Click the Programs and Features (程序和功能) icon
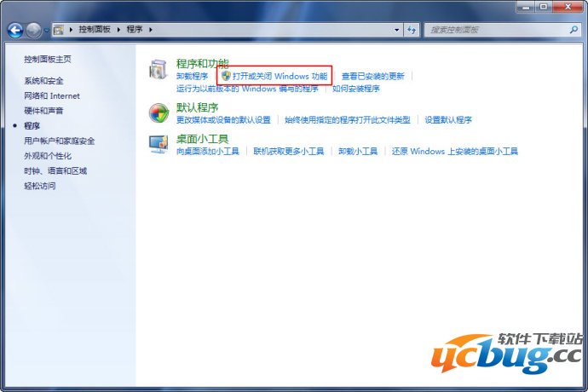The width and height of the screenshot is (588, 392). coord(159,70)
